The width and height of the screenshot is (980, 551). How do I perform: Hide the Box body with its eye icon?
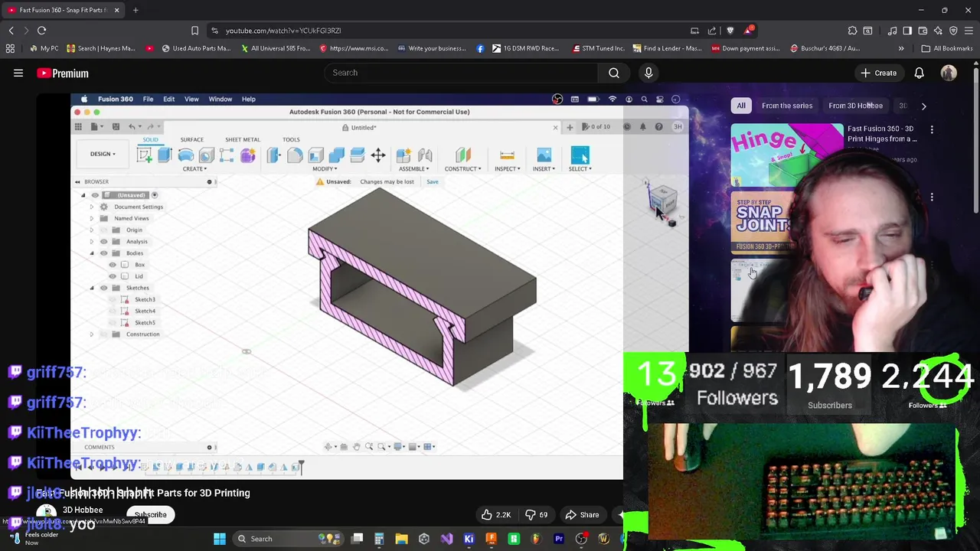113,265
